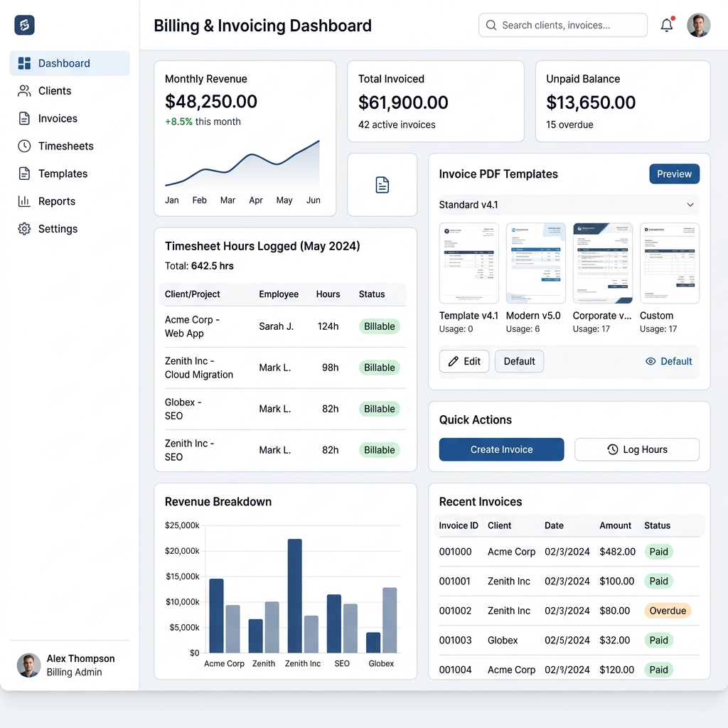This screenshot has height=728, width=728.
Task: Open user profile avatar in header
Action: click(x=698, y=26)
